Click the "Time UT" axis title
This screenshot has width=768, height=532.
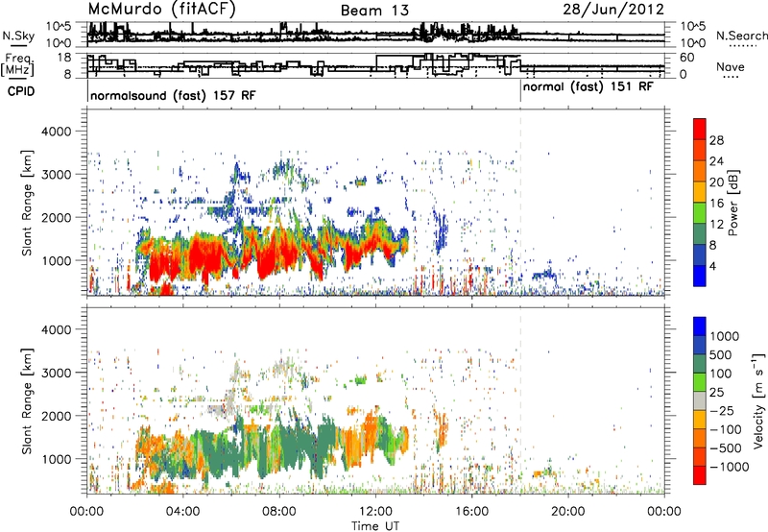tap(375, 526)
